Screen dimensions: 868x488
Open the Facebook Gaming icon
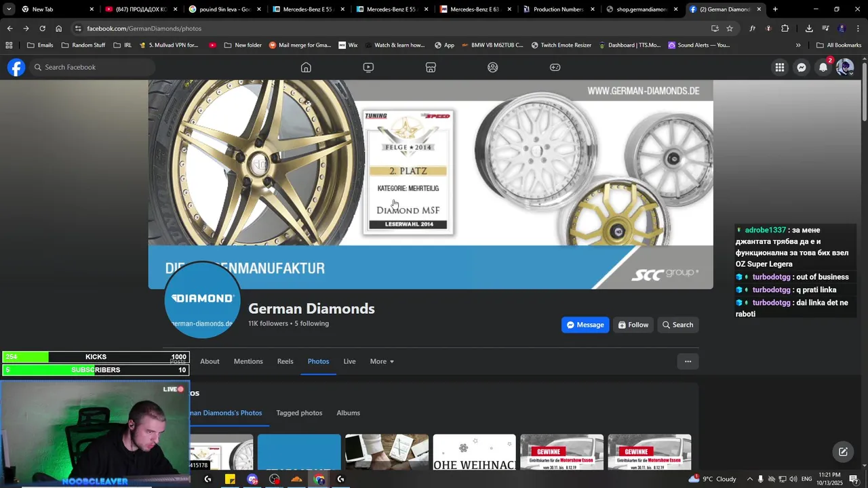tap(555, 67)
